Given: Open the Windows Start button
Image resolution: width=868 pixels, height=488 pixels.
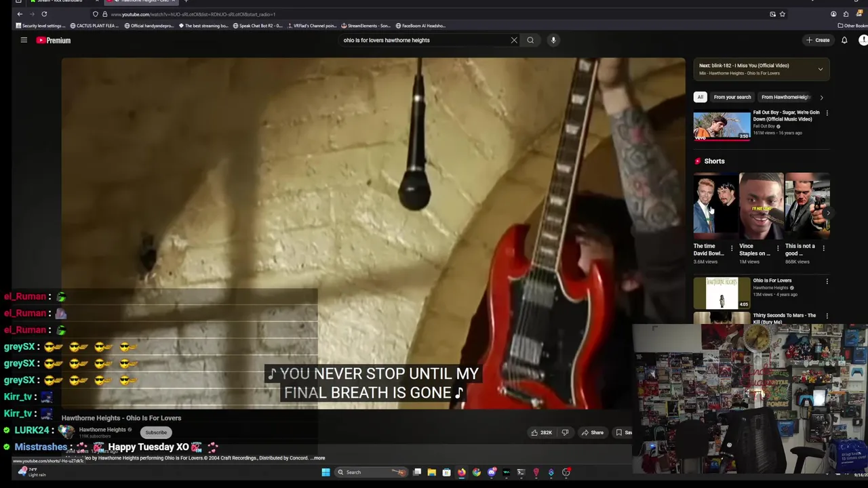Looking at the screenshot, I should tap(325, 472).
